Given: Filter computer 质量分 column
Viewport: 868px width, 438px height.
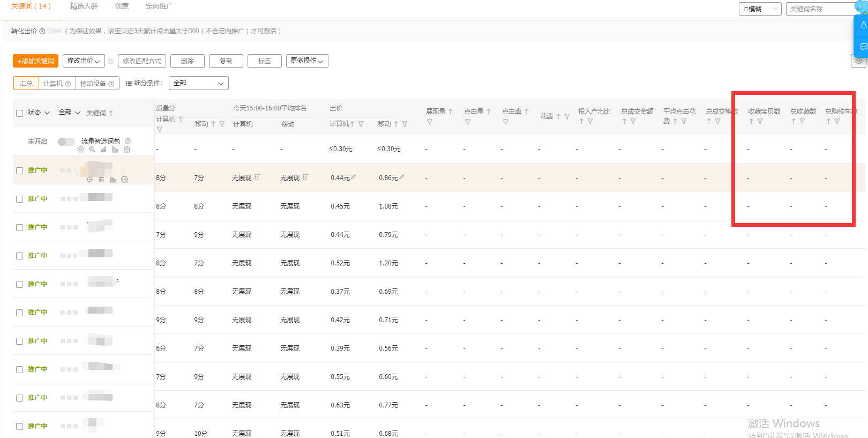Looking at the screenshot, I should click(x=160, y=129).
